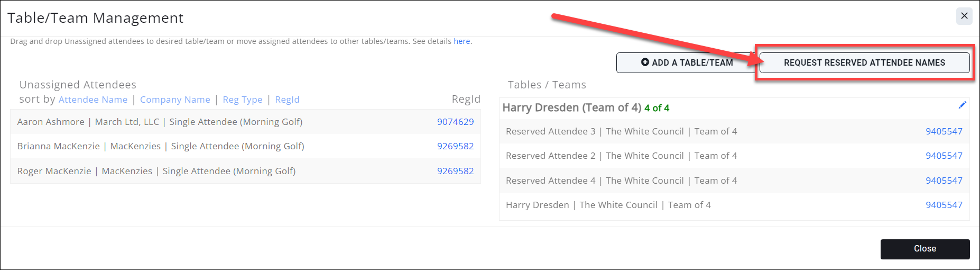Viewport: 980px width, 270px height.
Task: Open the 'here' details link
Action: (x=461, y=41)
